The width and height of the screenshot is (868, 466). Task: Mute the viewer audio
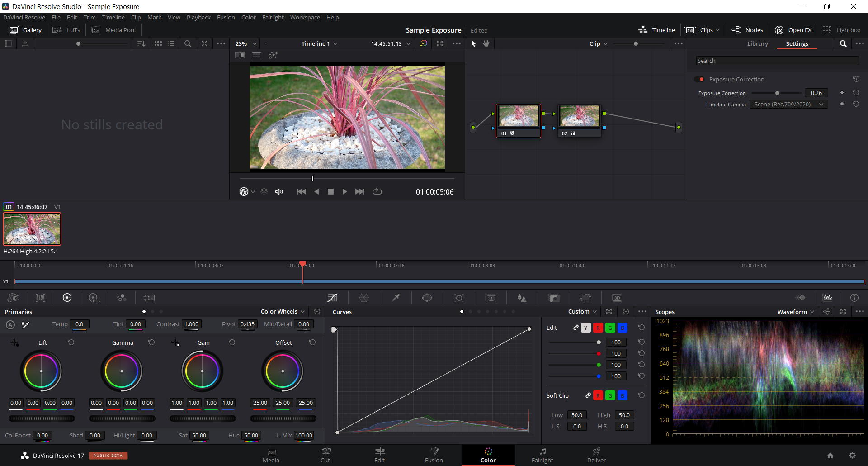click(x=279, y=191)
